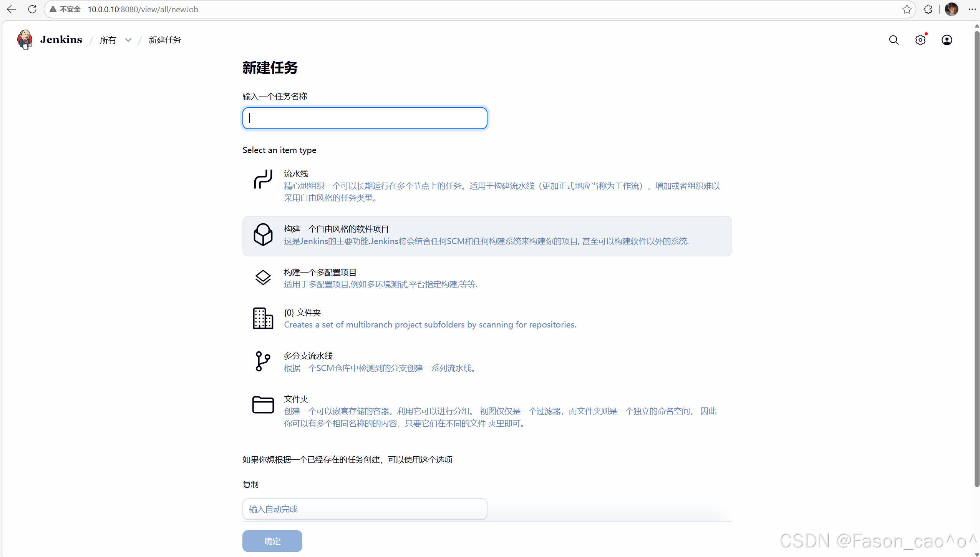Select the multibranch pipeline branch icon
This screenshot has height=557, width=980.
263,361
